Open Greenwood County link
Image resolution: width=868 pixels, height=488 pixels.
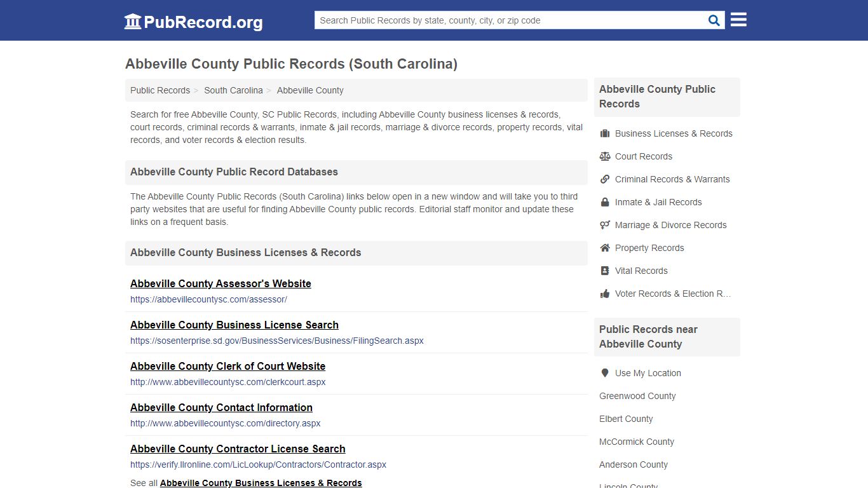[637, 396]
